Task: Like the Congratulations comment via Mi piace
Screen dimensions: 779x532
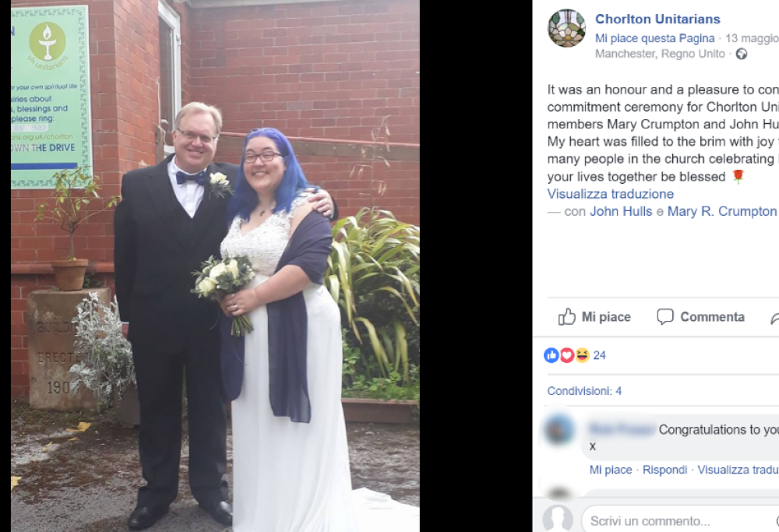Action: point(611,470)
